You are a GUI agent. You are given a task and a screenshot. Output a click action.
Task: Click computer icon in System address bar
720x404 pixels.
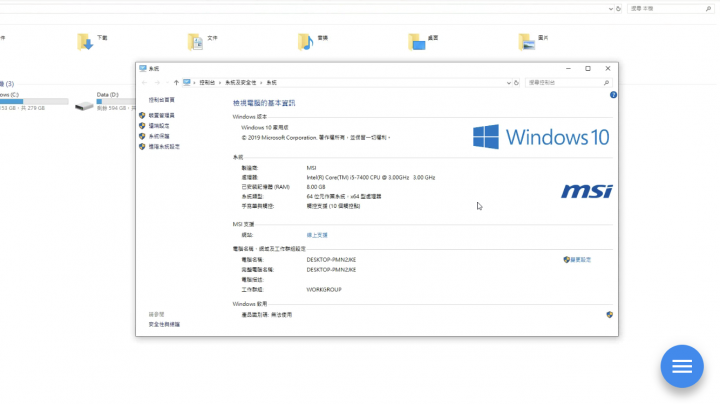pyautogui.click(x=186, y=83)
